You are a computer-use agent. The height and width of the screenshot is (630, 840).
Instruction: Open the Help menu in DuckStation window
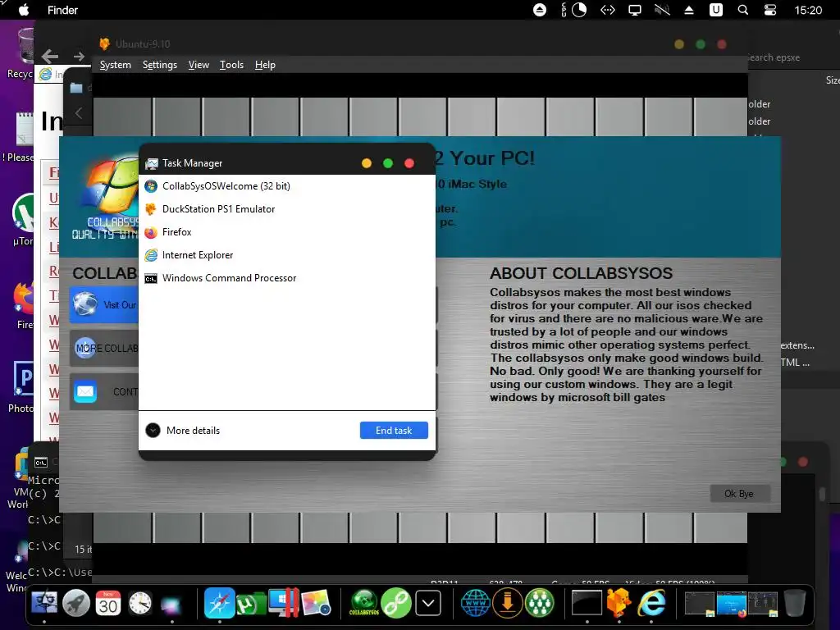pos(265,65)
